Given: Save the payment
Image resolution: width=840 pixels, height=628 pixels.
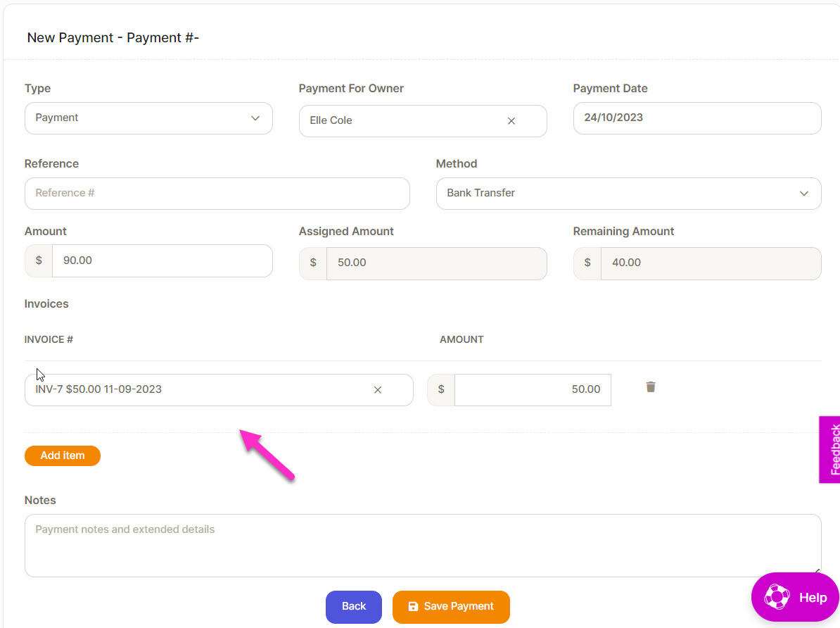Looking at the screenshot, I should coord(451,607).
